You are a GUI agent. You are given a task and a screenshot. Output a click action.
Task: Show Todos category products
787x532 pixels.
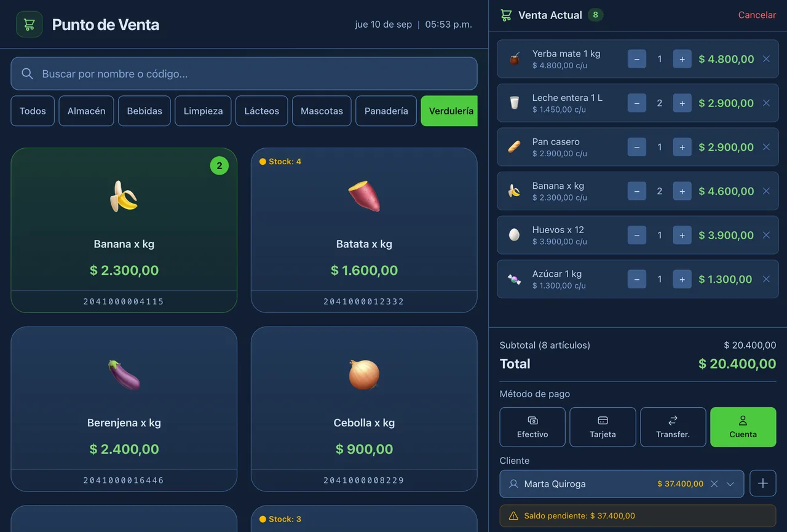33,111
